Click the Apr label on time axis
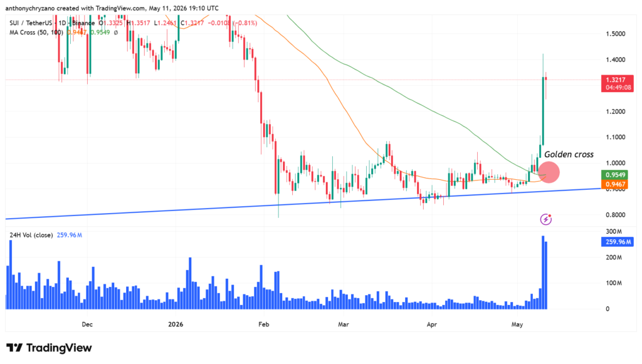Viewport: 642px width, 364px height. point(431,325)
